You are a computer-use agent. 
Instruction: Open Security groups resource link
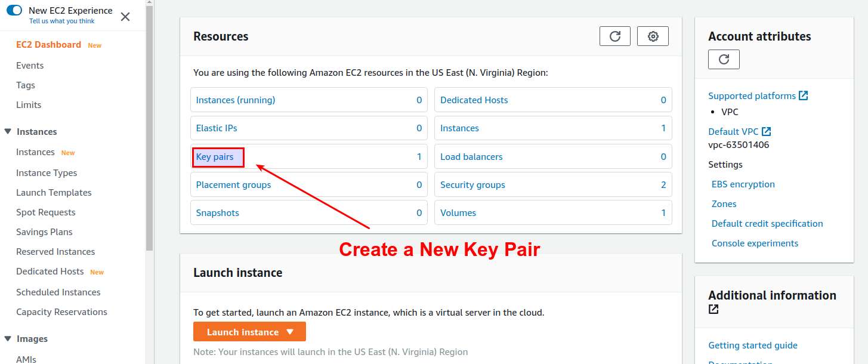click(472, 185)
